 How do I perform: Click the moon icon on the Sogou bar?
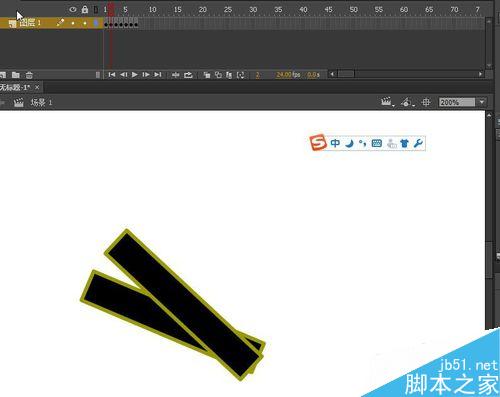[349, 143]
